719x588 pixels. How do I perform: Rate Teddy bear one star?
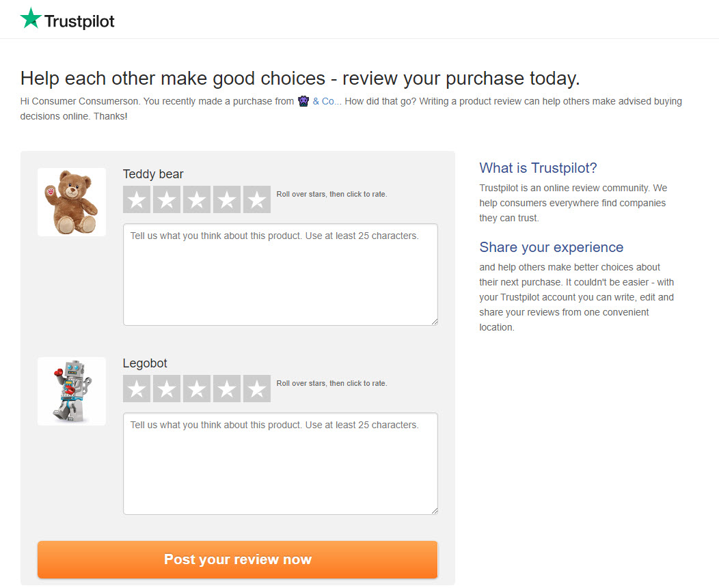click(137, 199)
